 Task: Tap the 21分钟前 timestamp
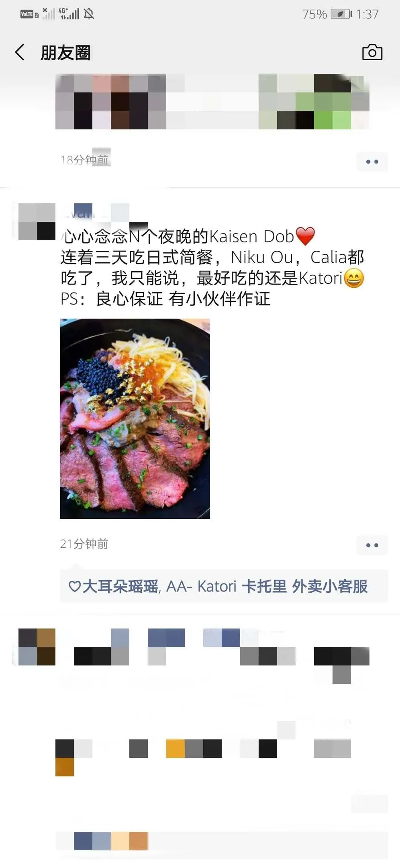point(84,544)
